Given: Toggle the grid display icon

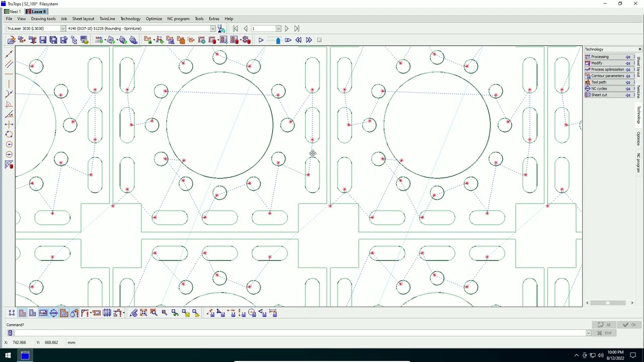Looking at the screenshot, I should (x=107, y=313).
